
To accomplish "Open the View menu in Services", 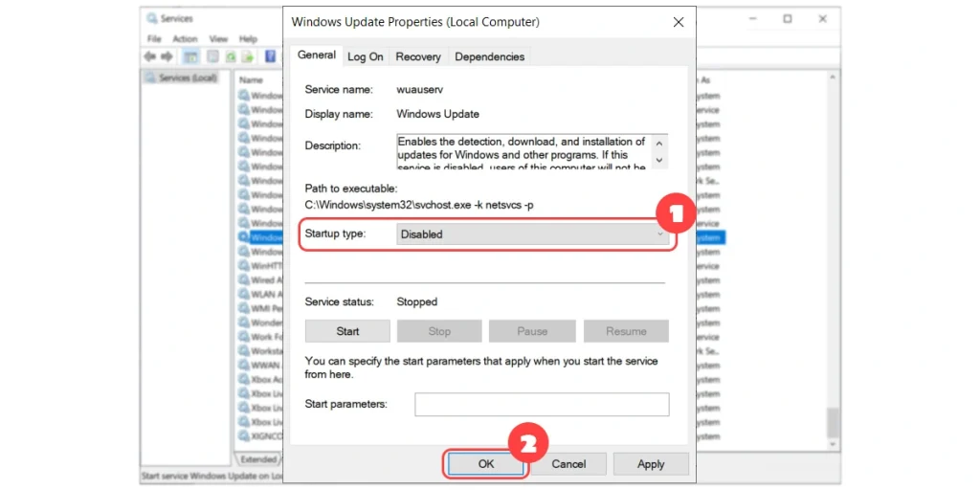I will pos(218,38).
